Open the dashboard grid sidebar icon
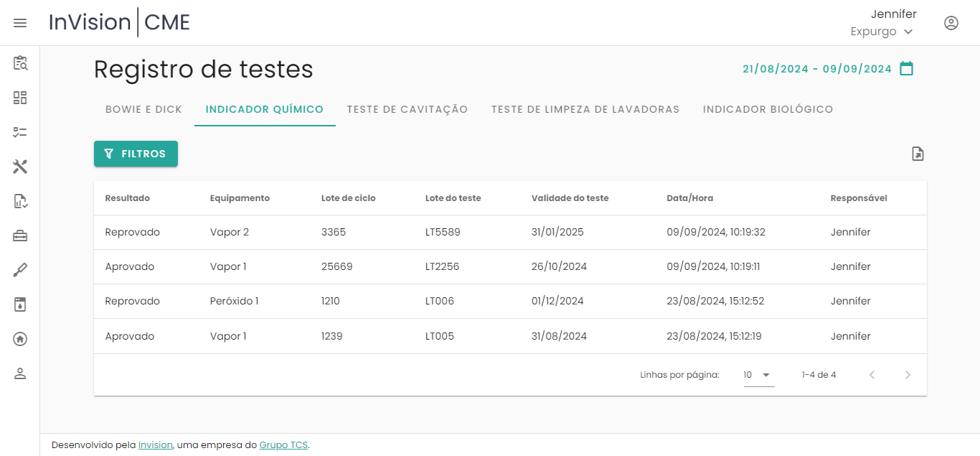The image size is (980, 456). tap(20, 98)
